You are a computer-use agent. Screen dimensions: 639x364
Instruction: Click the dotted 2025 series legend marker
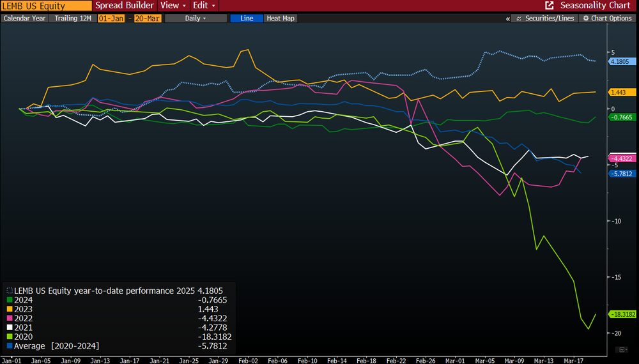click(10, 291)
